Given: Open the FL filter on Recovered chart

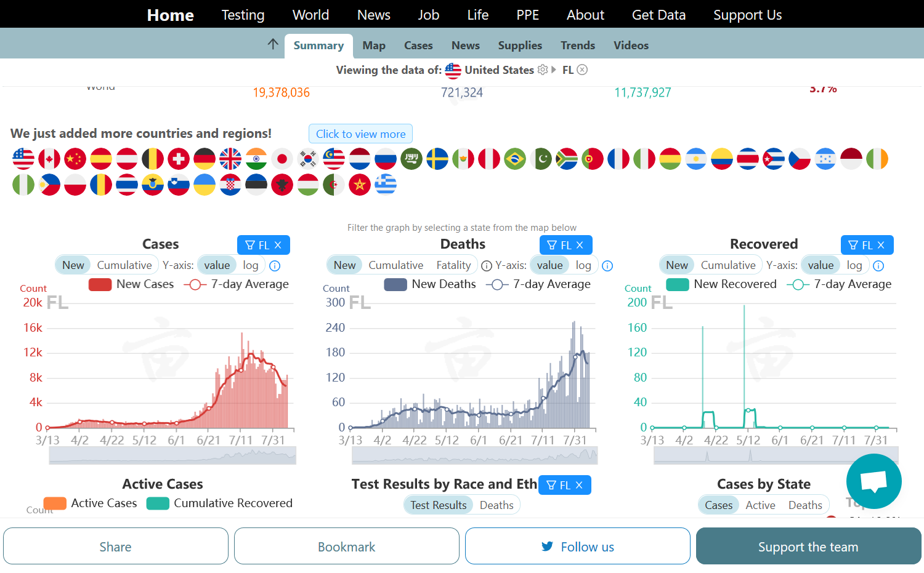Looking at the screenshot, I should point(867,245).
